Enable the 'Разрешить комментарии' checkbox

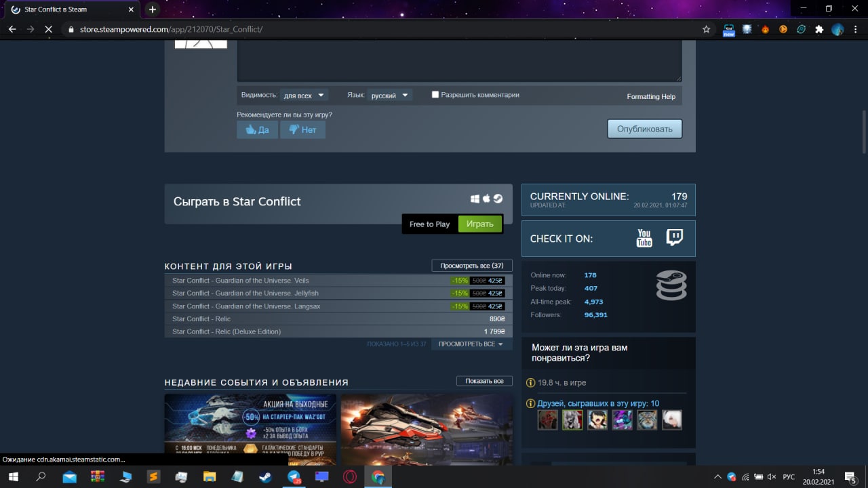(x=435, y=95)
